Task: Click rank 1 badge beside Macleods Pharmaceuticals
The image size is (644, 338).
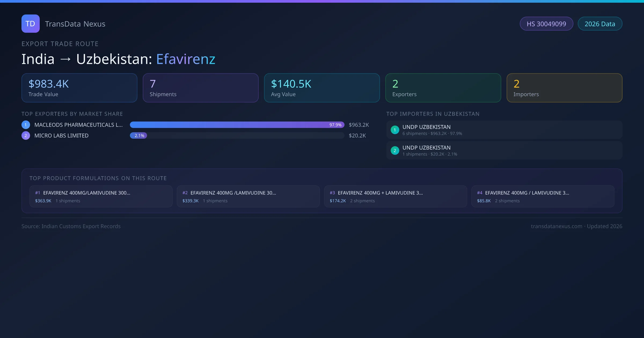Action: coord(26,125)
